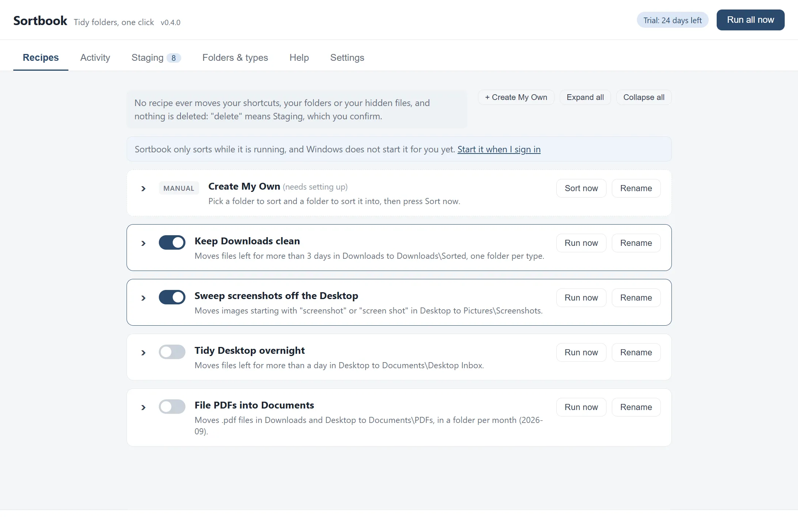Switch to the Activity tab
Screen dimensions: 798x532
[95, 57]
